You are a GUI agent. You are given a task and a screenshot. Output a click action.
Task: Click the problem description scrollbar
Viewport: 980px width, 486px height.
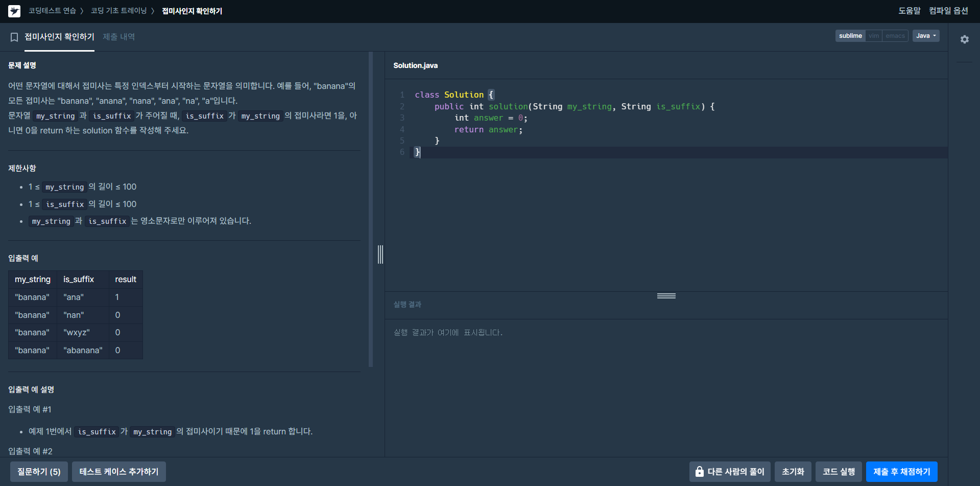click(371, 210)
